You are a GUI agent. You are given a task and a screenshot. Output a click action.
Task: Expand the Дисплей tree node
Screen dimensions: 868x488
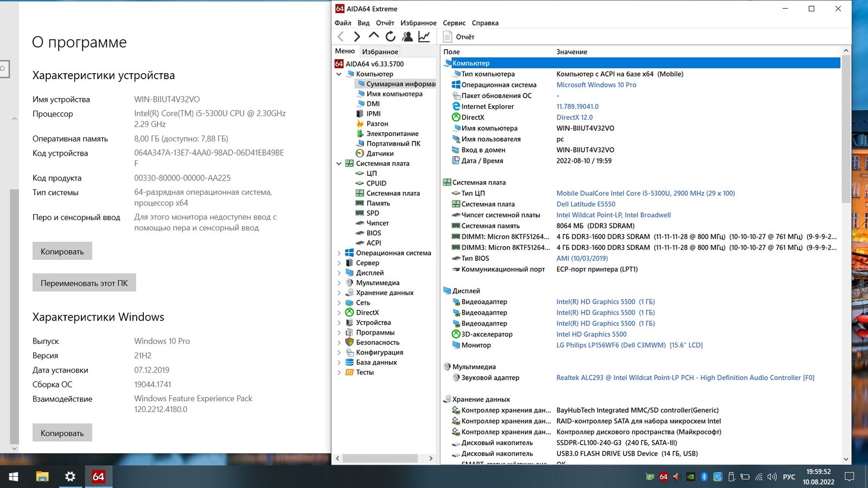coord(339,273)
